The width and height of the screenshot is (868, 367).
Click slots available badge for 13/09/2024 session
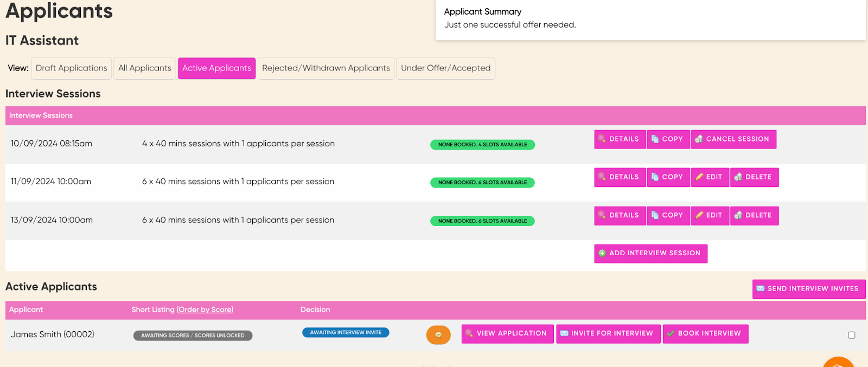coord(482,221)
